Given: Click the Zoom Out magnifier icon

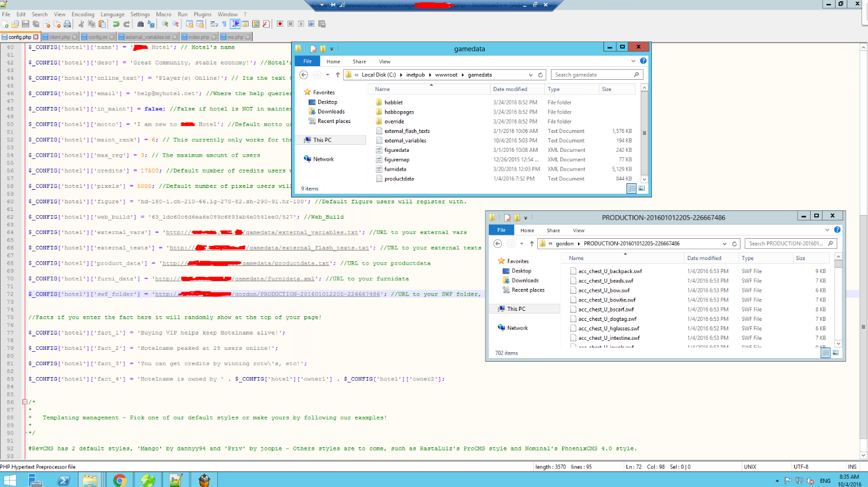Looking at the screenshot, I should (175, 24).
